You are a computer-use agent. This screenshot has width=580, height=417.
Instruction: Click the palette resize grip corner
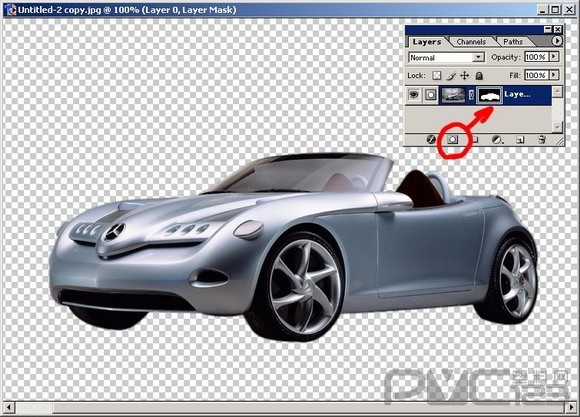click(x=559, y=140)
